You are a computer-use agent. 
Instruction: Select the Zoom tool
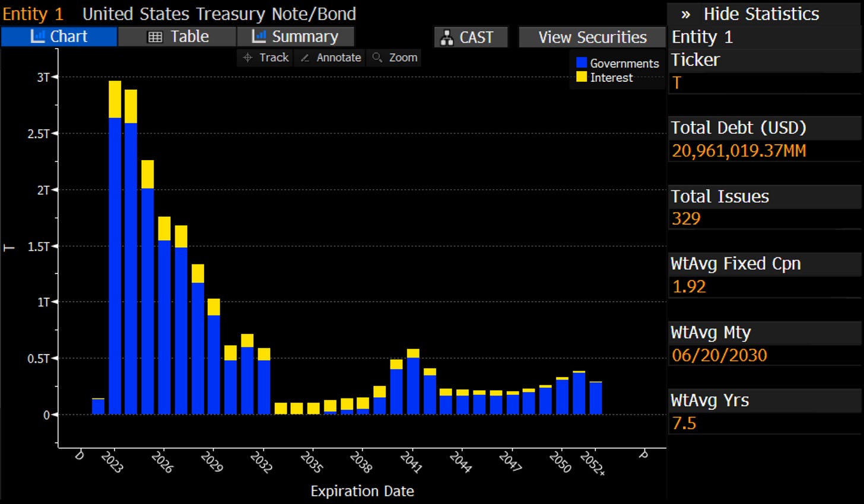coord(394,58)
